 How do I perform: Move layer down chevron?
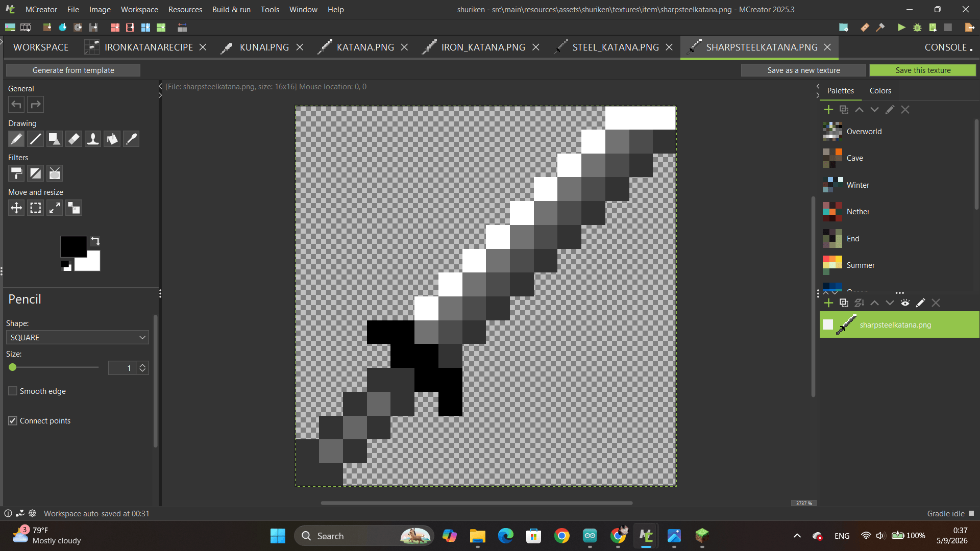890,303
